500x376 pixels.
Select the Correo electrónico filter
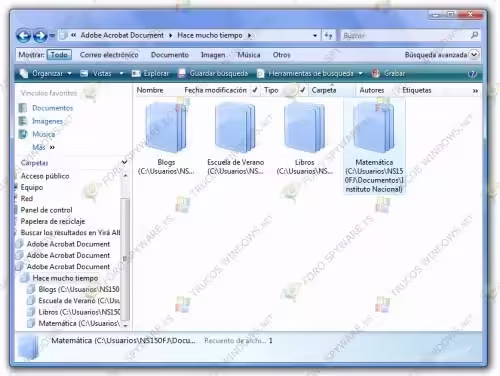[109, 55]
